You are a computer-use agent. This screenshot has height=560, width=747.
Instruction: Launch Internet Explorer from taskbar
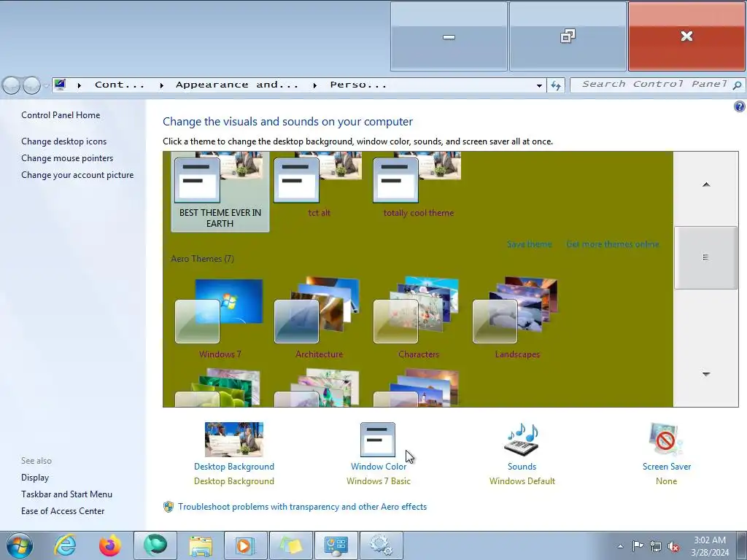coord(65,545)
